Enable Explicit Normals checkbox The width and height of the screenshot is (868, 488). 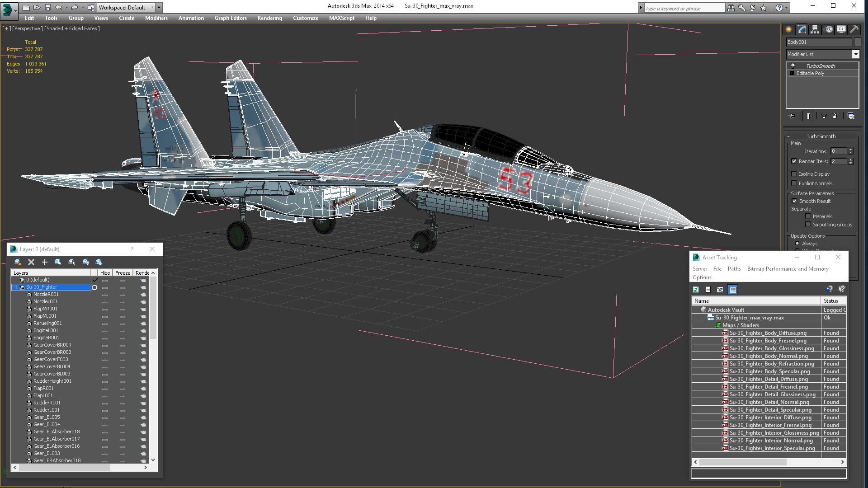pyautogui.click(x=794, y=183)
